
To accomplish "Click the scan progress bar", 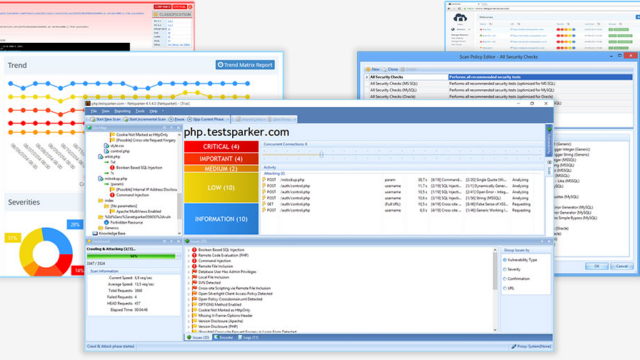I will tap(133, 256).
